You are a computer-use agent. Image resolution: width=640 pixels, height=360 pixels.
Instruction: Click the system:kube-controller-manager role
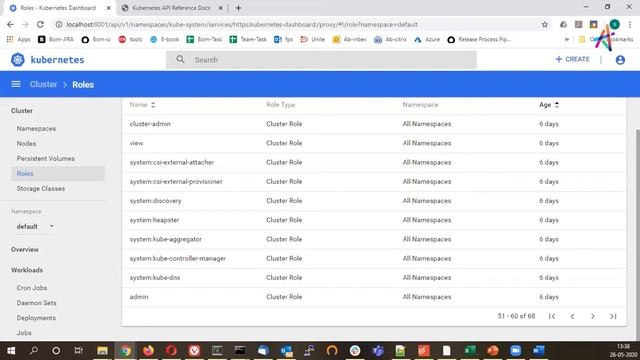click(178, 258)
